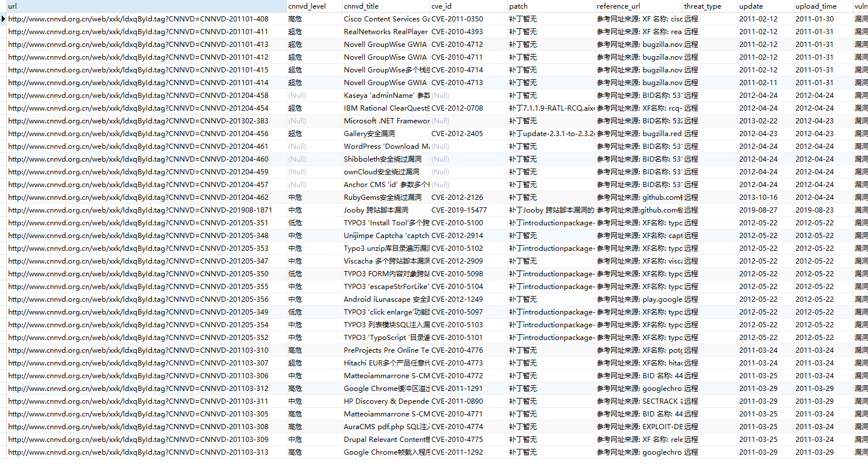868x468 pixels.
Task: Select the PreProjects Pre Online title cell
Action: [386, 350]
